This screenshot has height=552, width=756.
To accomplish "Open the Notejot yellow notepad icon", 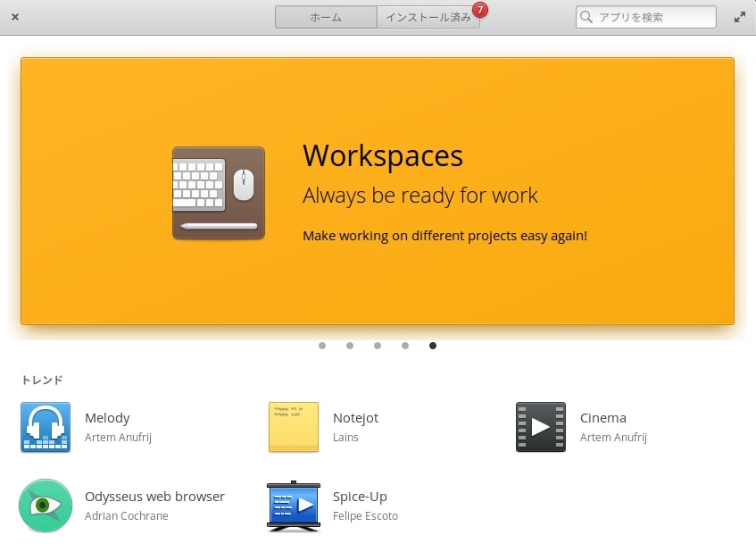I will (x=294, y=427).
